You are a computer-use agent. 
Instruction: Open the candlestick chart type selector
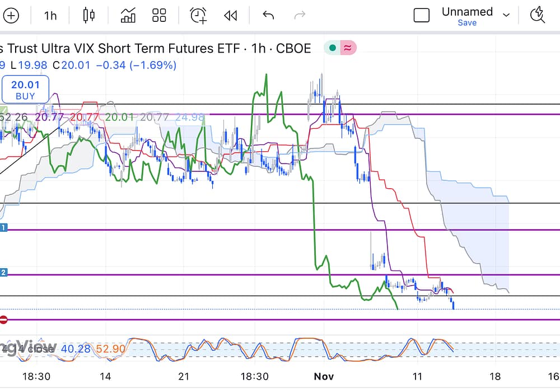coord(88,16)
